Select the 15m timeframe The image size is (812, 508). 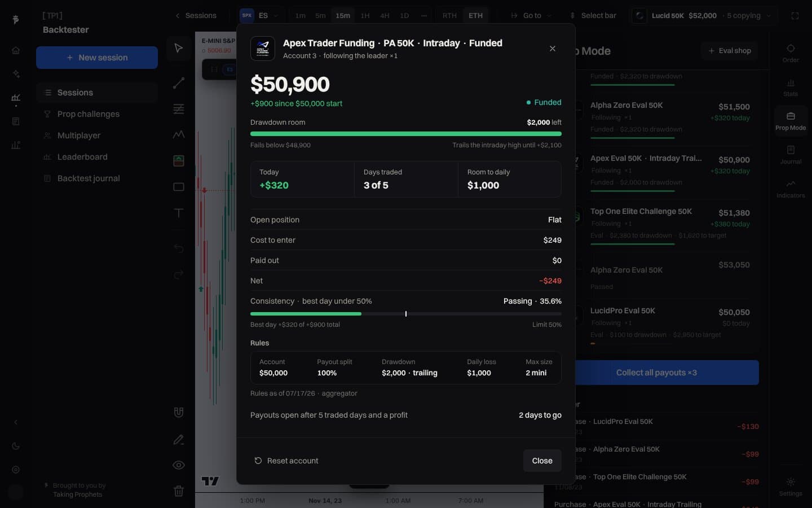click(343, 16)
